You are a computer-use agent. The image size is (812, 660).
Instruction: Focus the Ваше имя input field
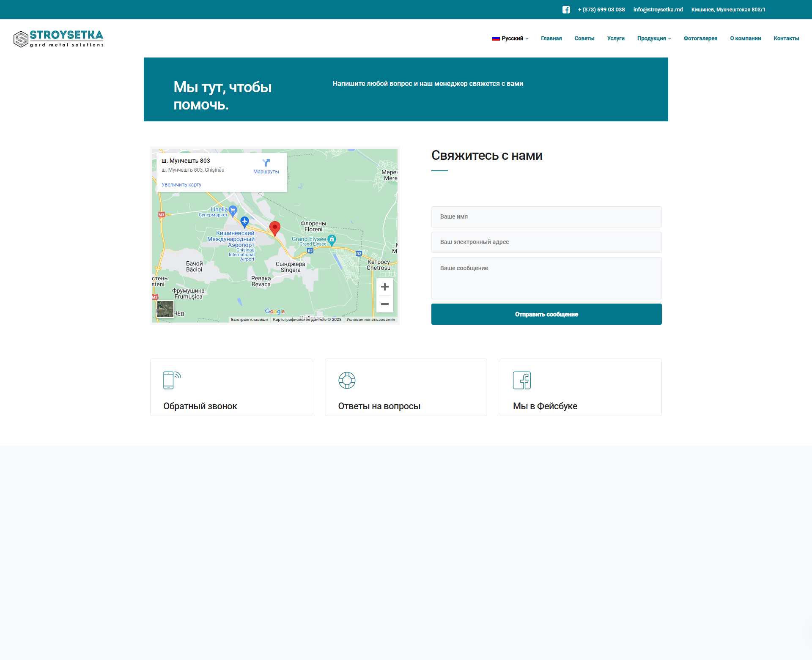click(x=546, y=217)
